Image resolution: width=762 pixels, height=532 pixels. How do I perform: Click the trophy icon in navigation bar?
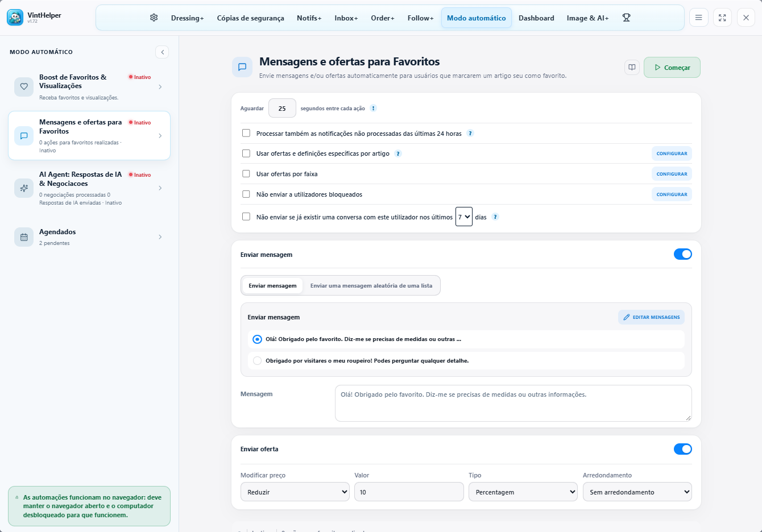(626, 18)
